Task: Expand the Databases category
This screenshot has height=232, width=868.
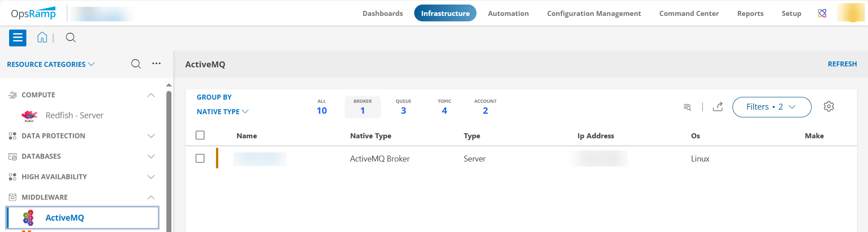Action: (x=151, y=156)
